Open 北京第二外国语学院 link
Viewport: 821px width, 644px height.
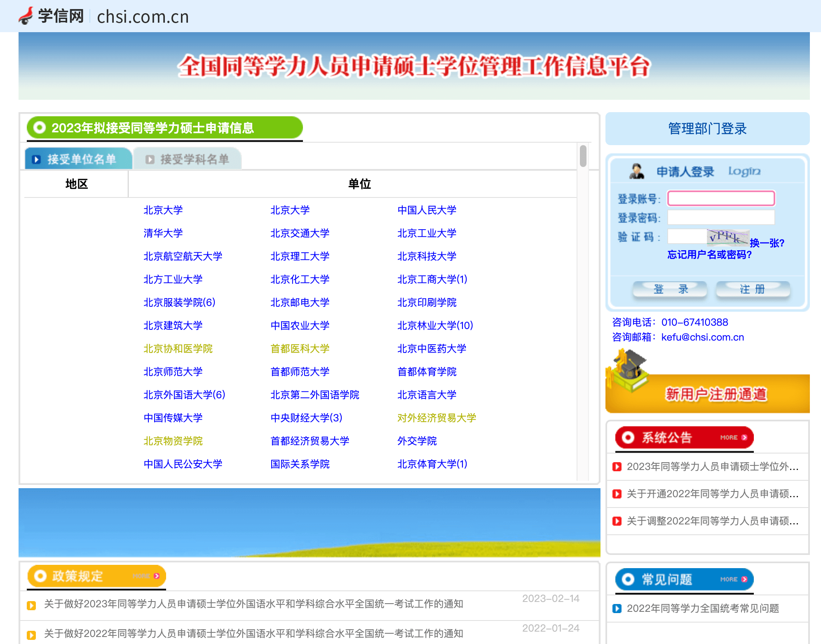pyautogui.click(x=315, y=395)
